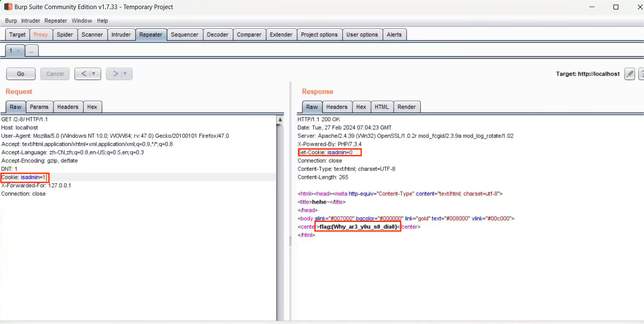The width and height of the screenshot is (644, 324).
Task: Select the Repeater tool tab
Action: pyautogui.click(x=151, y=35)
